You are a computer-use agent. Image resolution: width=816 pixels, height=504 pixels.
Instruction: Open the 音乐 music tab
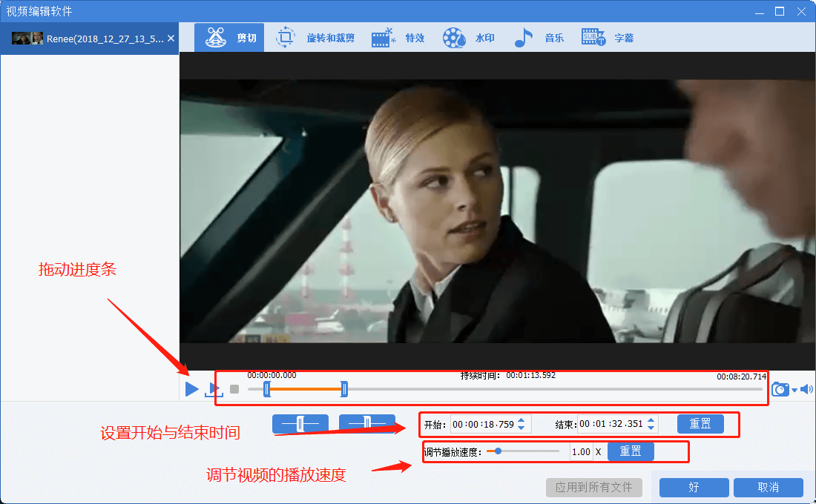(539, 38)
